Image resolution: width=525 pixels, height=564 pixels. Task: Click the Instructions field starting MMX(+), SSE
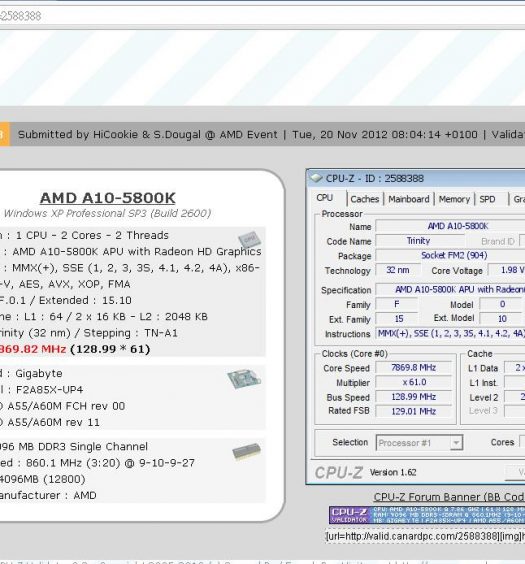pos(450,333)
